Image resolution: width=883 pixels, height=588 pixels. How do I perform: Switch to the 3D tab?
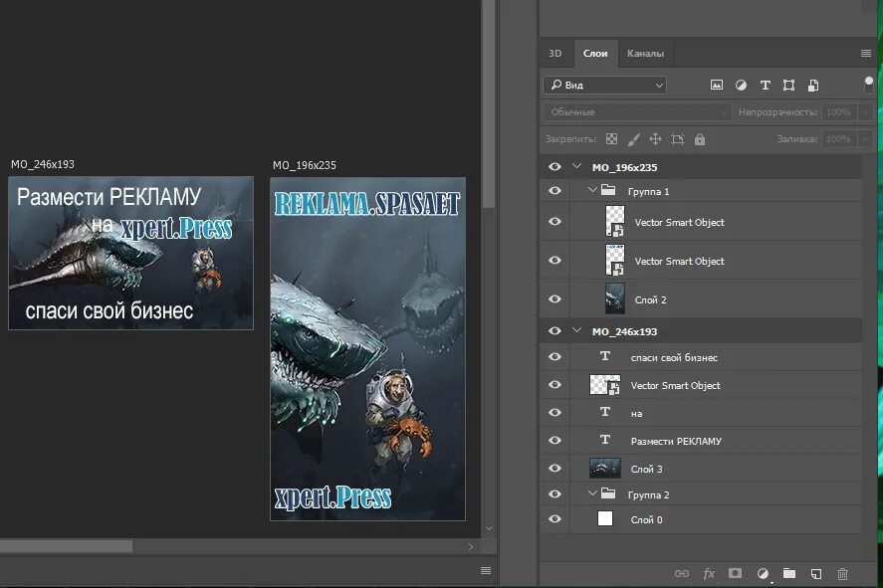(555, 54)
